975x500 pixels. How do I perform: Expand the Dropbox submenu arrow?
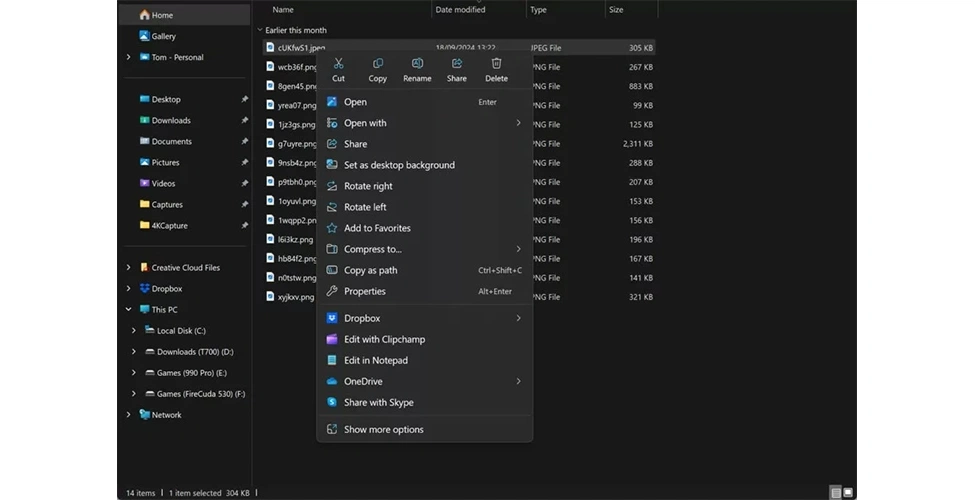click(x=518, y=318)
